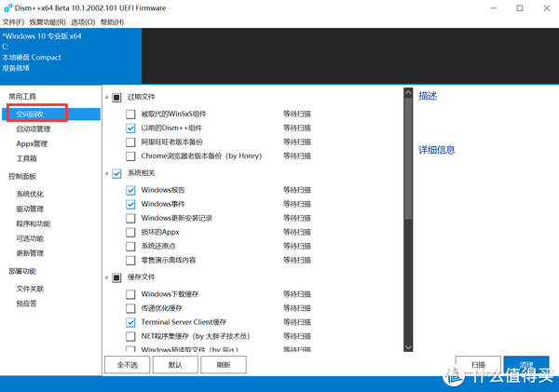Click 等待扫描 status of 系统还原点 row
The height and width of the screenshot is (392, 559).
point(297,246)
